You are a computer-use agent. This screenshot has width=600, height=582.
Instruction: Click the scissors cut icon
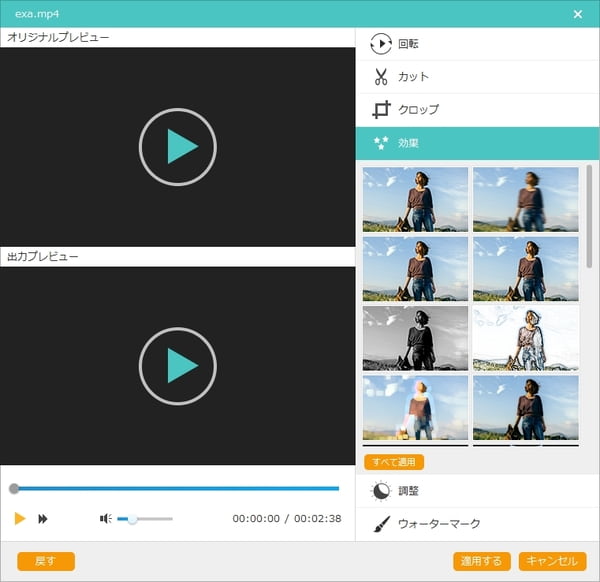[x=381, y=77]
